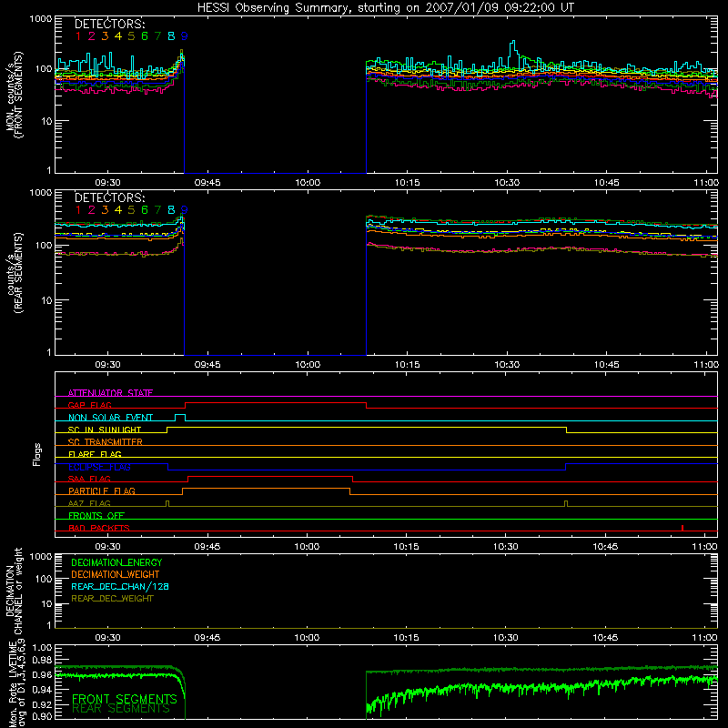
Task: Click DETECTORS: label in rear segments panel
Action: tap(109, 197)
